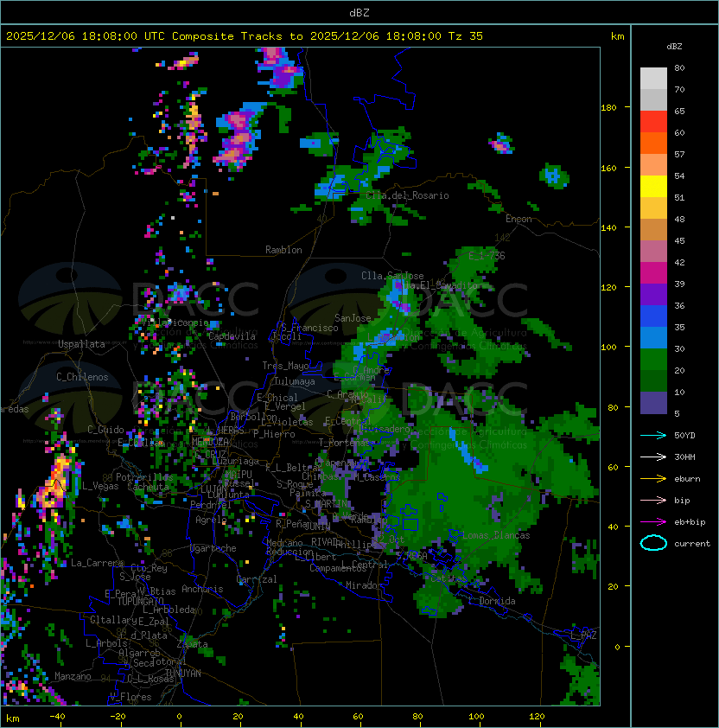
Task: Click the 'C_Guido' map label
Action: tap(105, 430)
